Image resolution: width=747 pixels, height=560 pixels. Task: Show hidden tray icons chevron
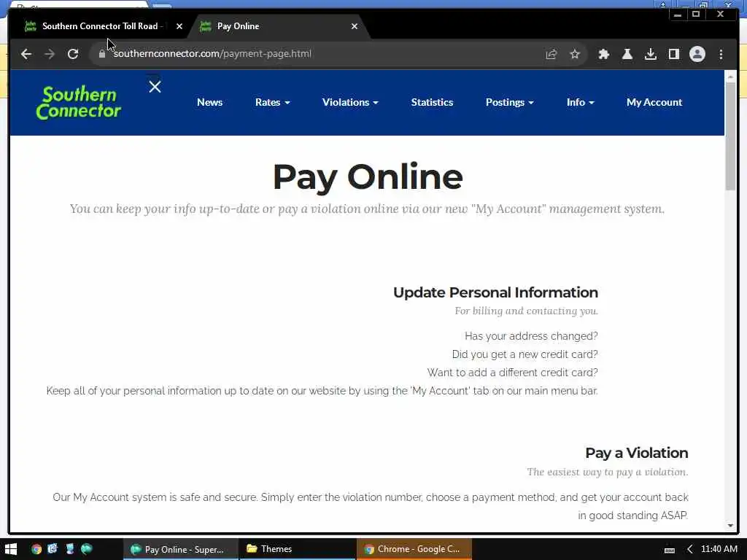coord(690,549)
